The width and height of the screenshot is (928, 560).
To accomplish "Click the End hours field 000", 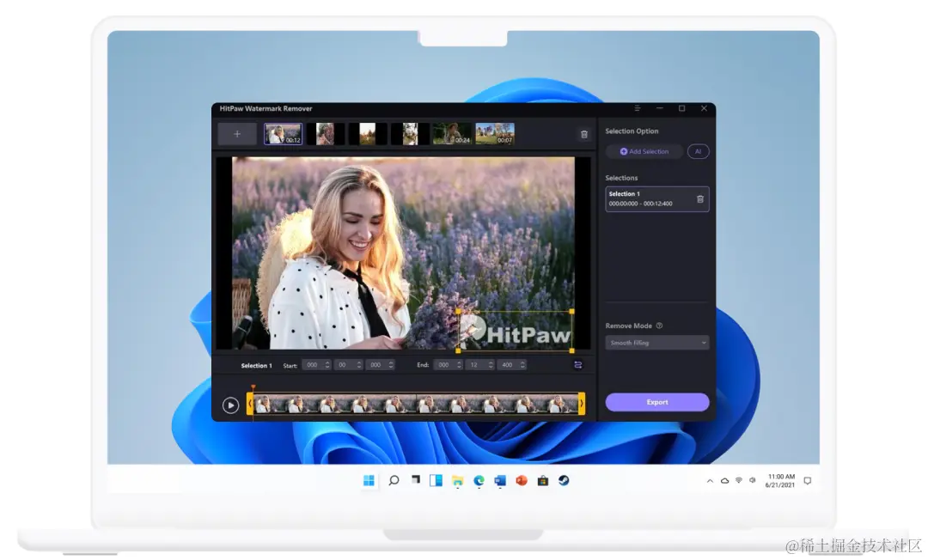I will (448, 365).
